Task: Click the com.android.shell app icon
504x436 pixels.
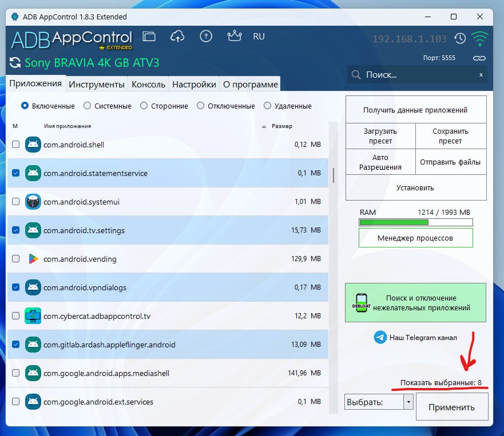Action: click(x=33, y=145)
